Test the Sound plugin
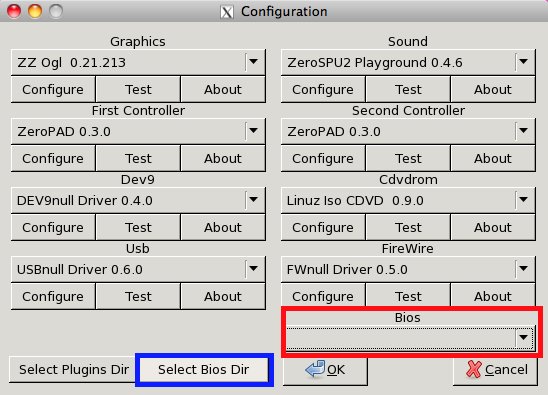 tap(408, 89)
